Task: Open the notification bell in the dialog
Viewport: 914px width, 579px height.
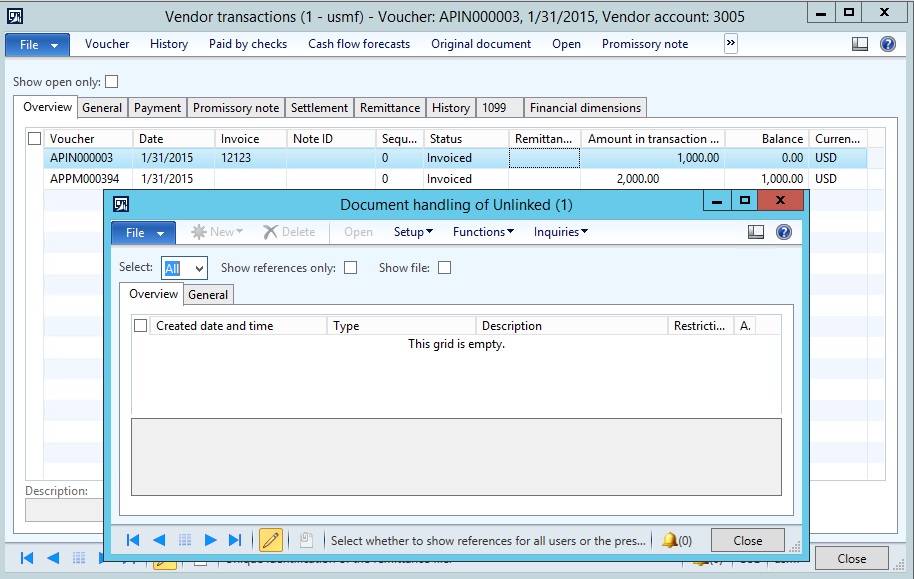Action: click(671, 539)
